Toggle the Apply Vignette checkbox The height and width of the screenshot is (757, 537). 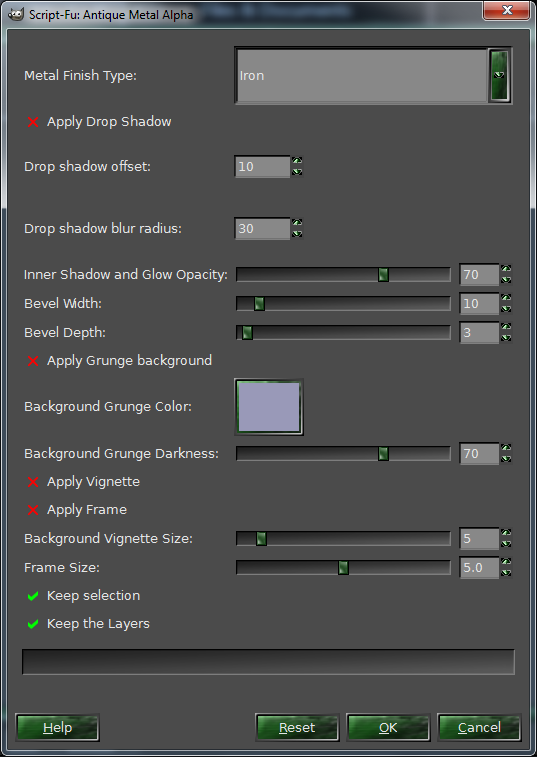[33, 482]
